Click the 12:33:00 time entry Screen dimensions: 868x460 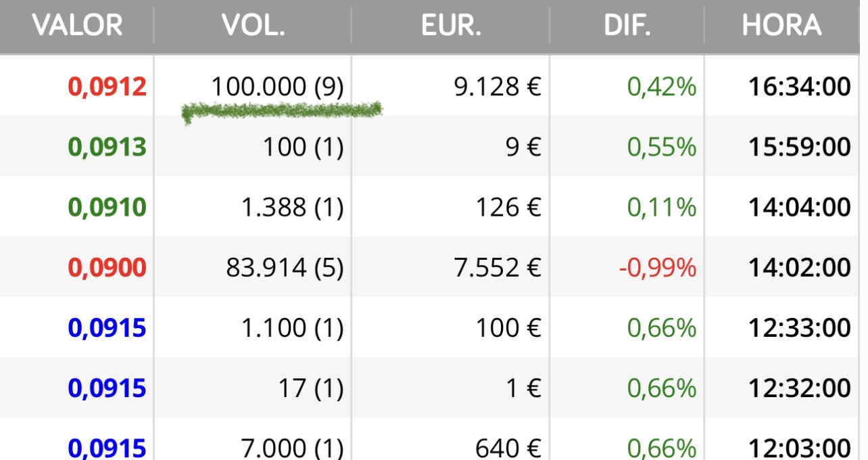[800, 328]
